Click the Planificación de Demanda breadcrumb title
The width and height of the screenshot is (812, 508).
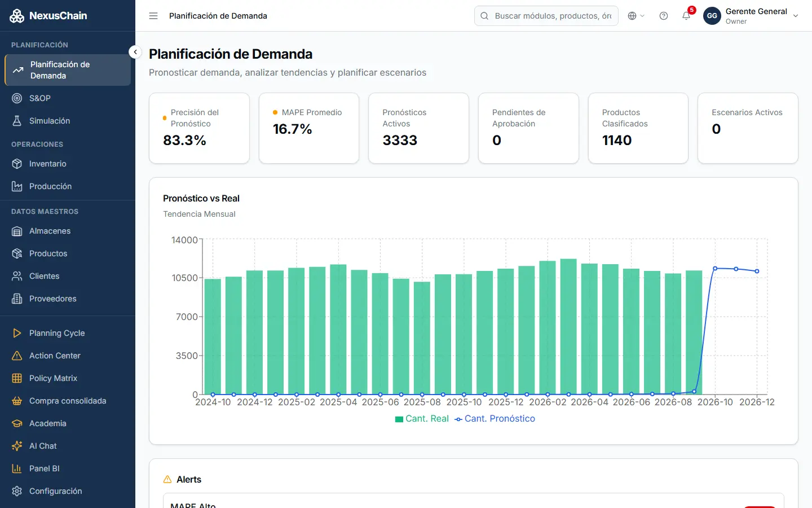(x=218, y=16)
